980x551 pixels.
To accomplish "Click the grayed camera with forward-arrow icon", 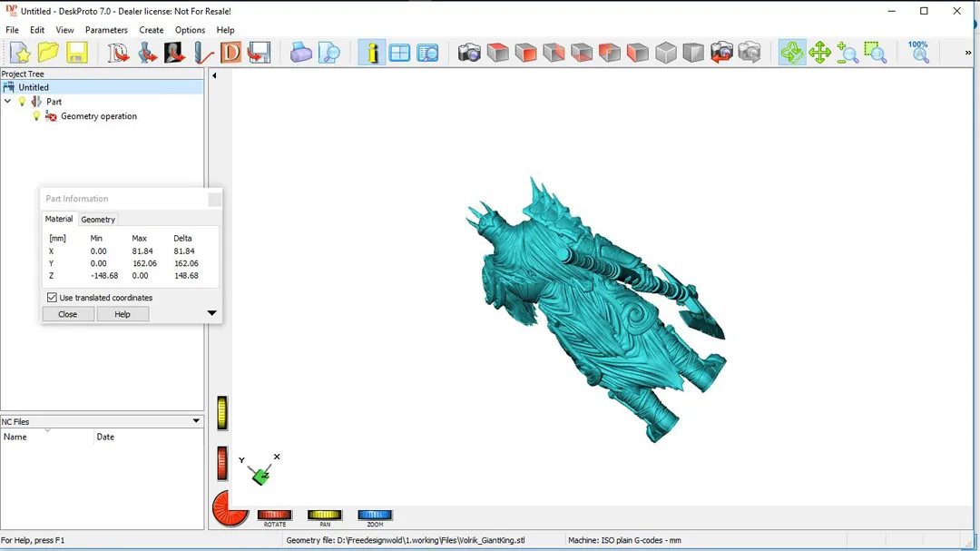I will [x=750, y=54].
